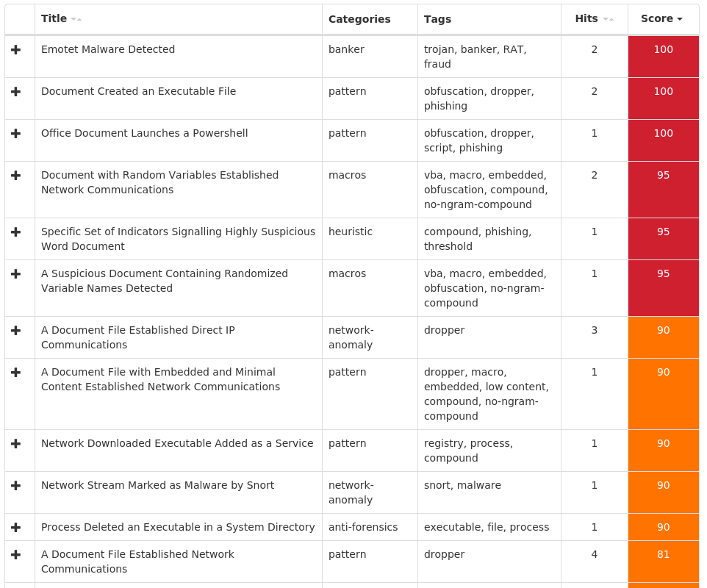Click plus icon for Highly Suspicious Word Document

click(x=16, y=232)
